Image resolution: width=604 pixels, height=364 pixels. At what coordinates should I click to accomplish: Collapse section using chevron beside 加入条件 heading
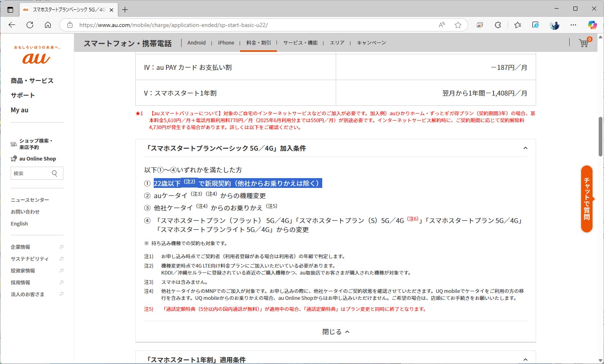click(x=525, y=148)
